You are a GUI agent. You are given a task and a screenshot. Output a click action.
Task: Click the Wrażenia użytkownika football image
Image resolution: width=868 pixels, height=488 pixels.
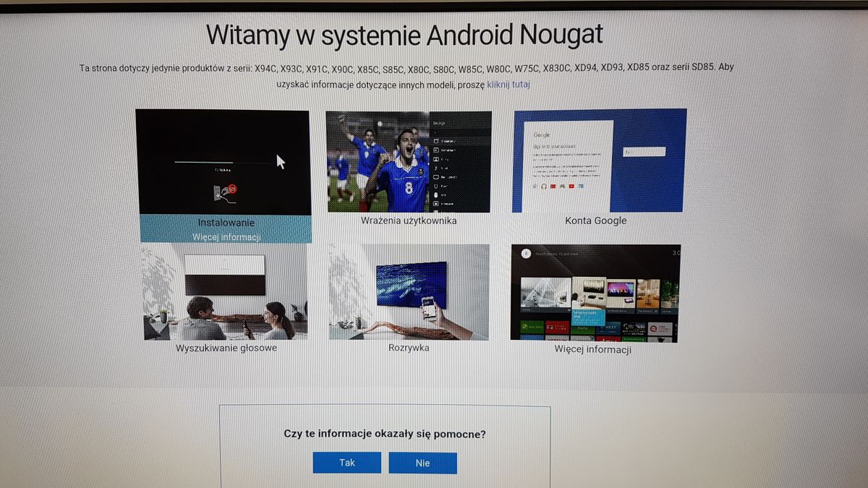pos(409,161)
